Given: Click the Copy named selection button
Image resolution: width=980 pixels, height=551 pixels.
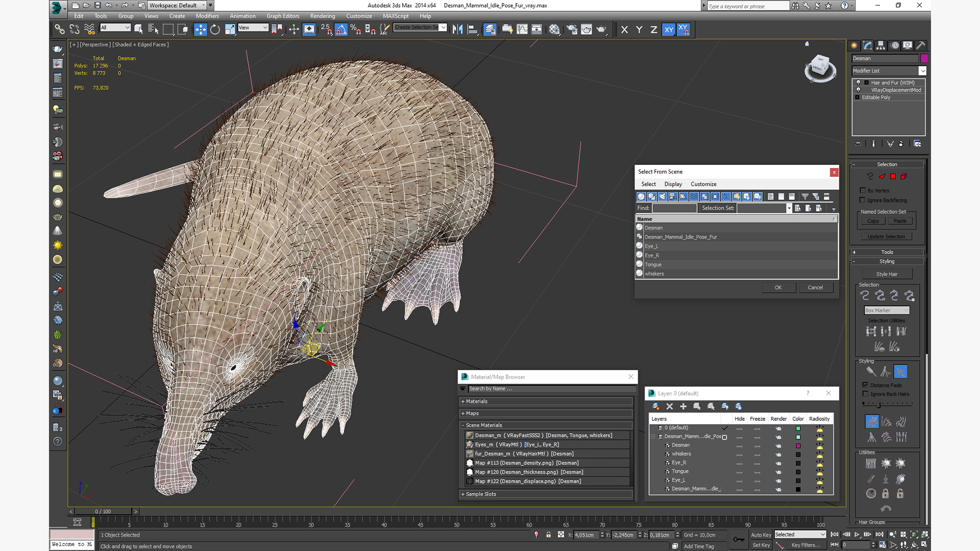Looking at the screenshot, I should point(873,221).
